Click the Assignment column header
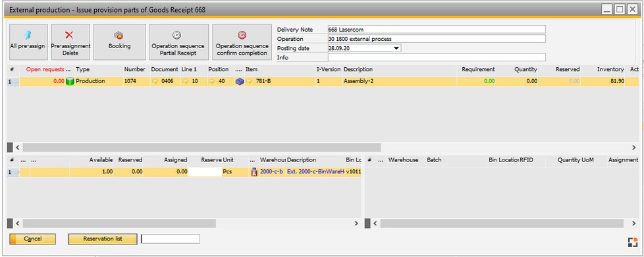Screen dimensions: 644x257 pos(623,159)
